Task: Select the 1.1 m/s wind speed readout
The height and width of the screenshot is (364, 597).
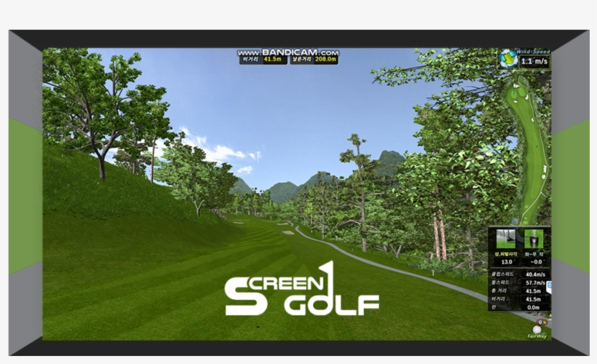Action: 534,61
